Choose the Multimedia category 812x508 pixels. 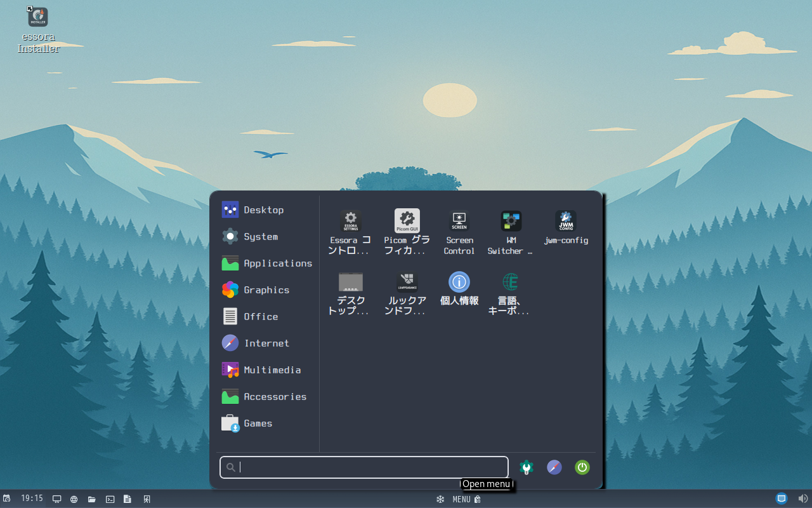[272, 370]
